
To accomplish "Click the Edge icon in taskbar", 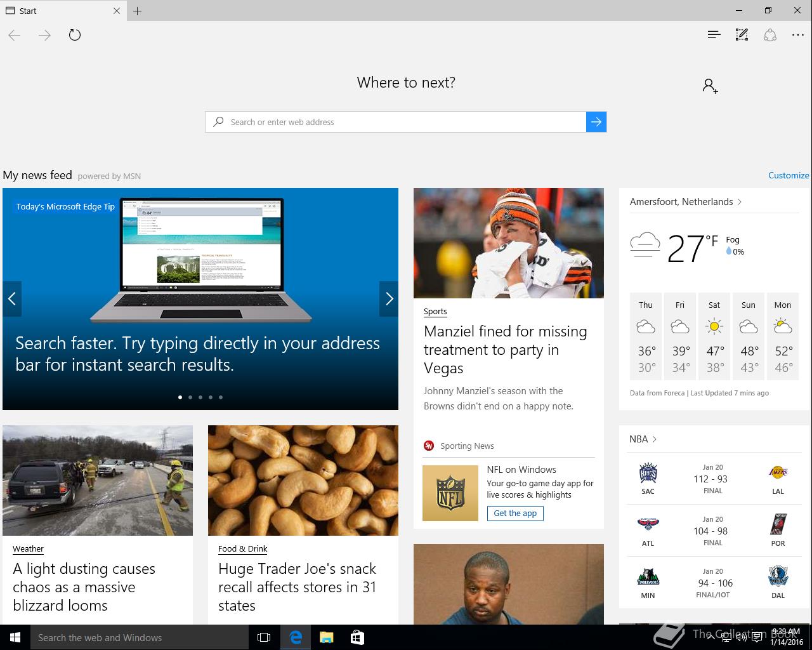I will (x=296, y=637).
